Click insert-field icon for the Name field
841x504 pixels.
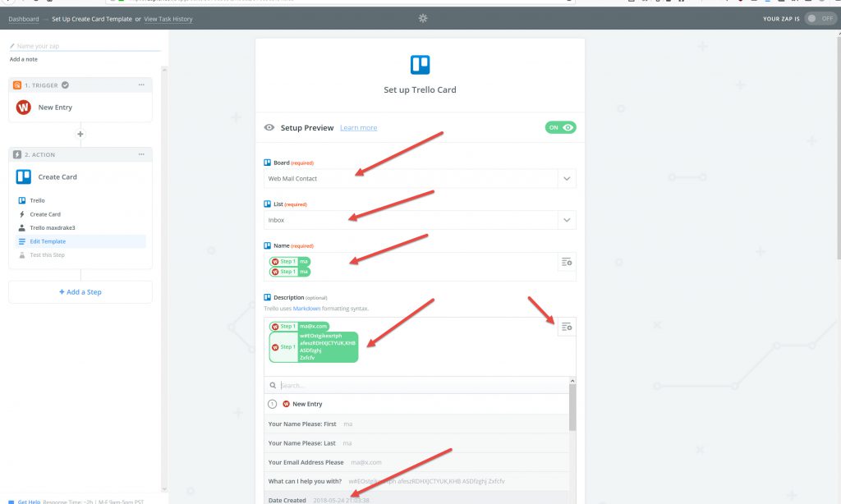(566, 262)
